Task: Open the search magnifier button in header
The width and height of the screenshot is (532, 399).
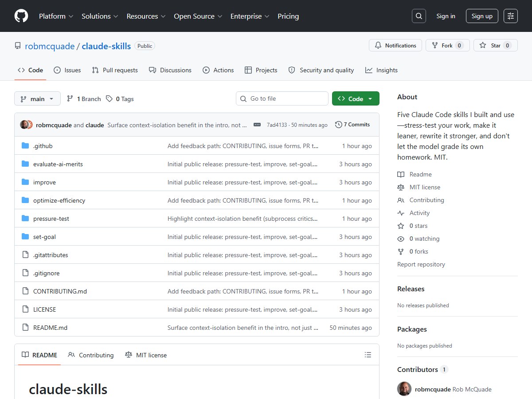Action: (x=419, y=16)
